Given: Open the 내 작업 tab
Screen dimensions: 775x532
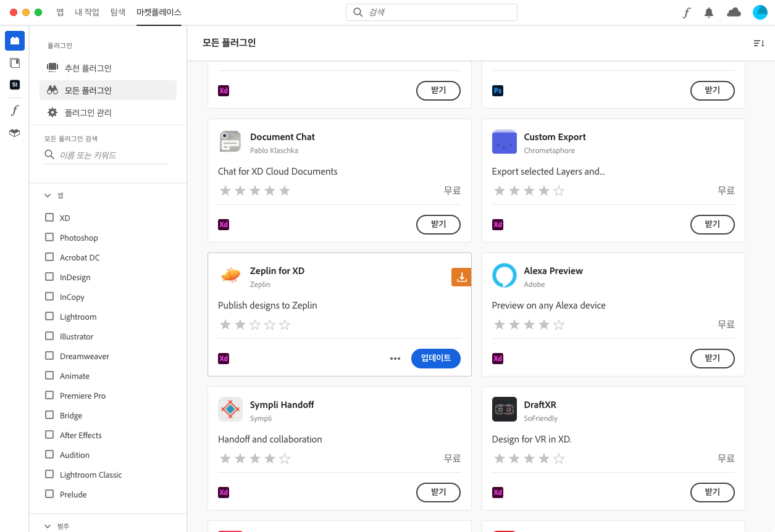Looking at the screenshot, I should [x=87, y=12].
